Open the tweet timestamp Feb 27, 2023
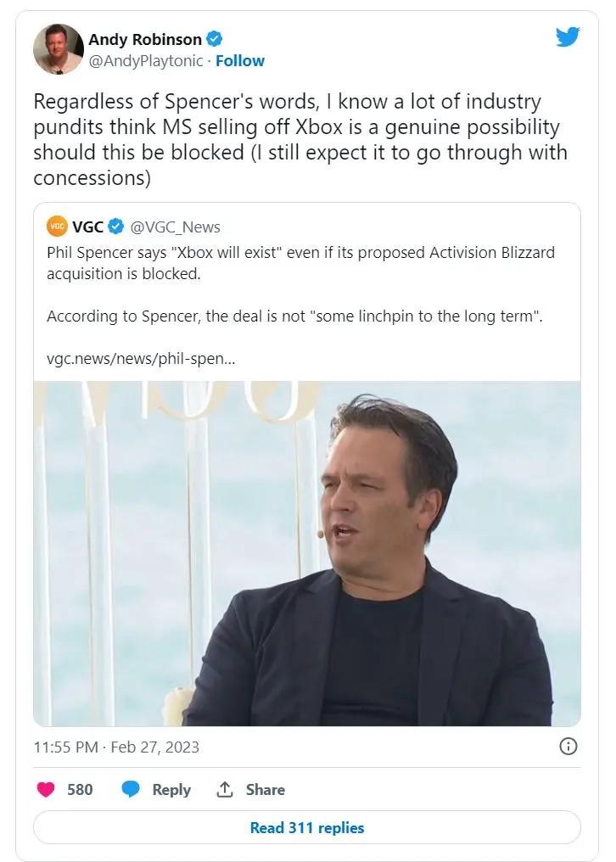The width and height of the screenshot is (616, 862). click(x=116, y=747)
